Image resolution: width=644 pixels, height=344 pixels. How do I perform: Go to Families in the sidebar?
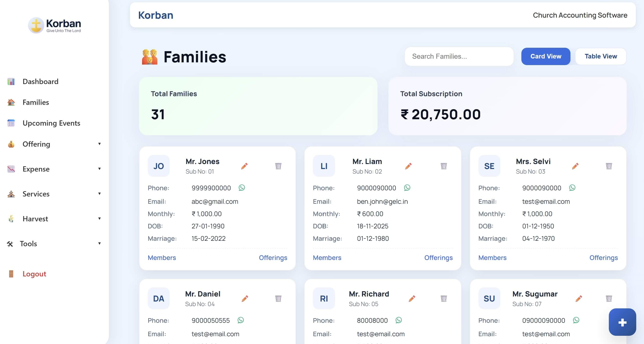36,102
